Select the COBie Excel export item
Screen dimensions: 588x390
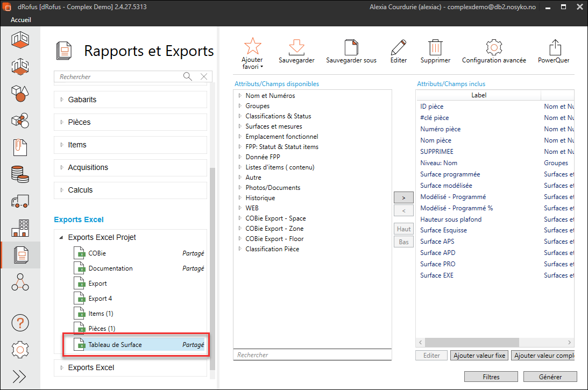coord(97,253)
